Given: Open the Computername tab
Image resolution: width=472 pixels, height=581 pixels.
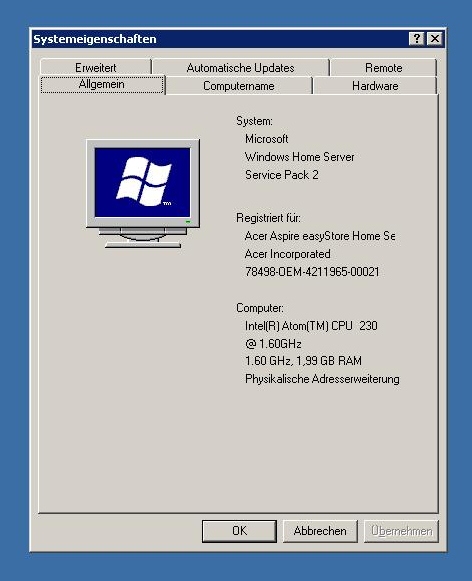Looking at the screenshot, I should 239,86.
